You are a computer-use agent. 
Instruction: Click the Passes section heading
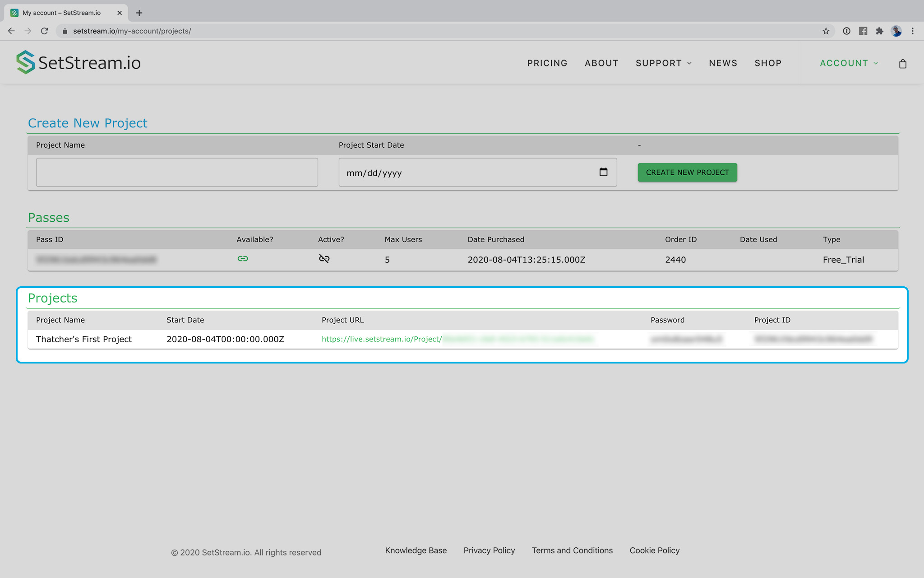pos(48,218)
